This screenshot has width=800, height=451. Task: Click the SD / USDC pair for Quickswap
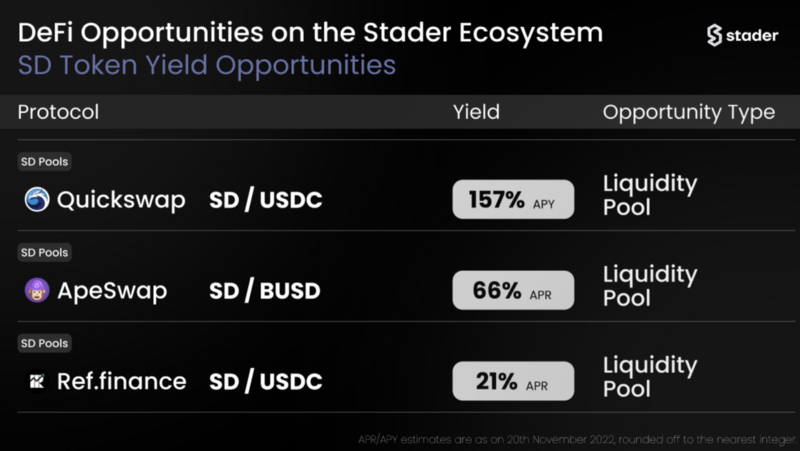(266, 200)
